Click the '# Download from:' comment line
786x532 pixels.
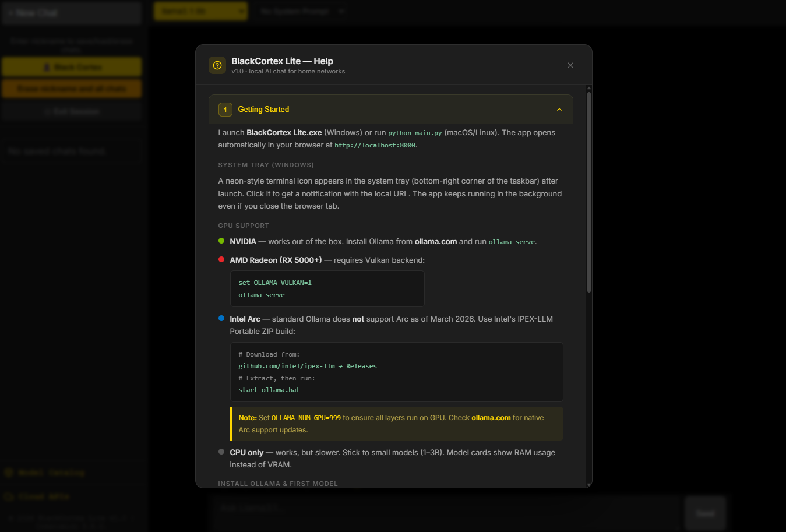pyautogui.click(x=269, y=354)
